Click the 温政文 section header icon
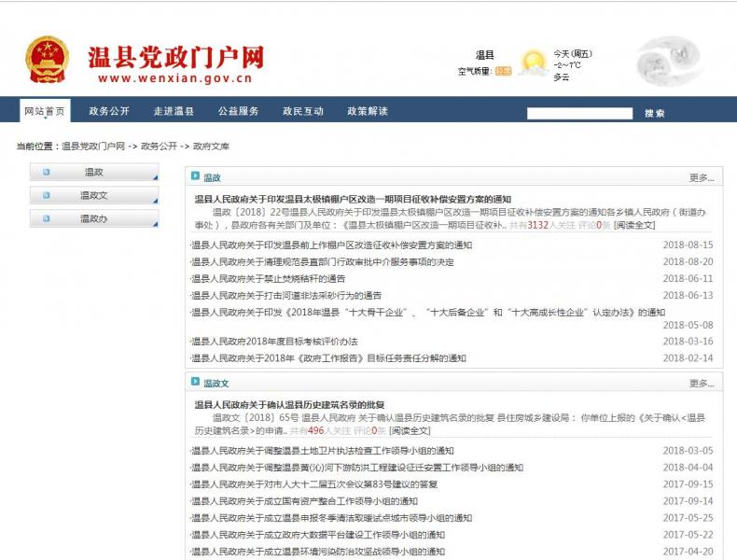Image resolution: width=737 pixels, height=560 pixels. (x=196, y=383)
